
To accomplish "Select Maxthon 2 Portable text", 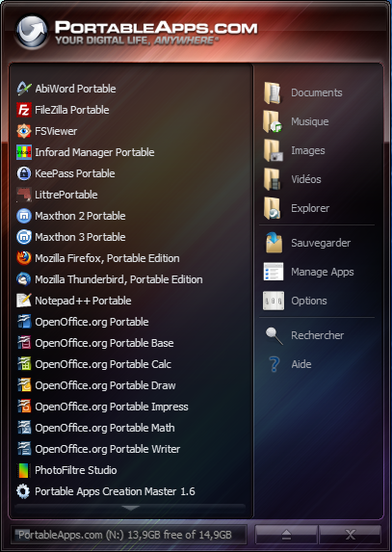I will coord(80,216).
